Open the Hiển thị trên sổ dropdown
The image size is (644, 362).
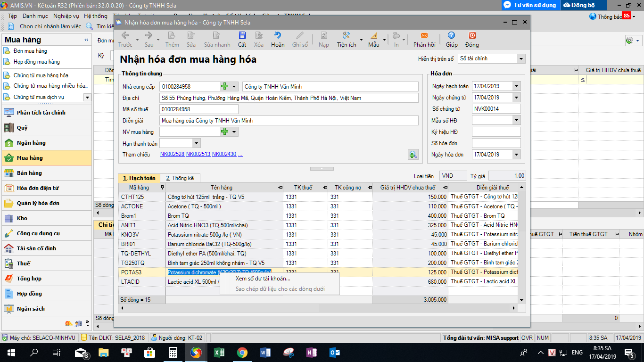click(x=521, y=59)
